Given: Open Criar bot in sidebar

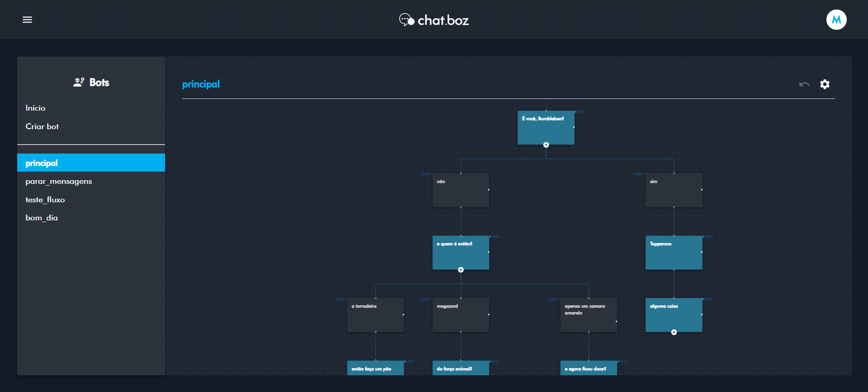Looking at the screenshot, I should [42, 126].
